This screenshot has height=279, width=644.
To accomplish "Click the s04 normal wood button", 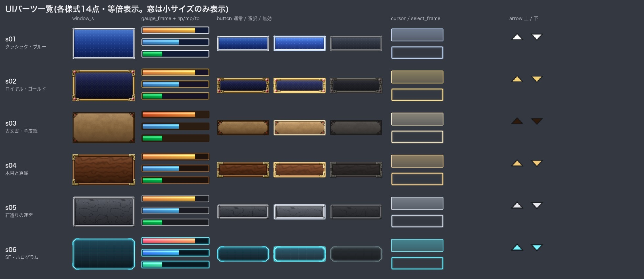I will click(x=243, y=170).
